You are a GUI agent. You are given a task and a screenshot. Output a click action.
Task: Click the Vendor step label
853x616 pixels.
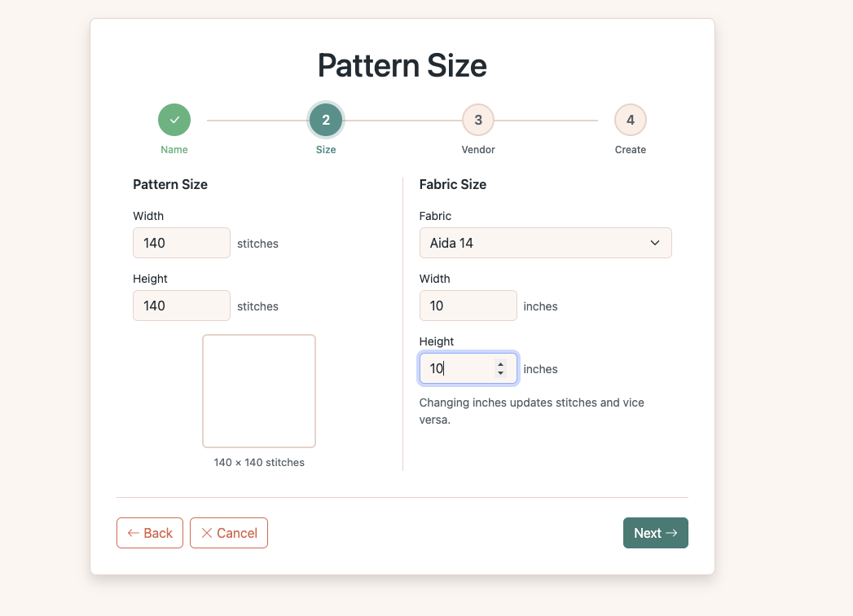click(x=478, y=150)
